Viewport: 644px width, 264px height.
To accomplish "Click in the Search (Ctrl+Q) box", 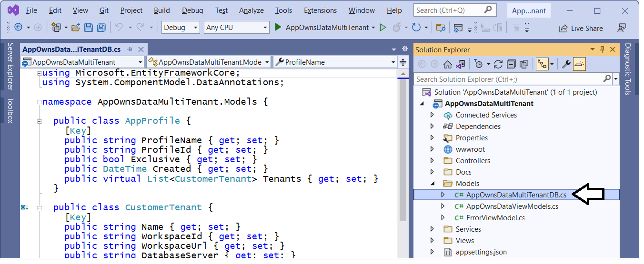I will click(x=455, y=10).
